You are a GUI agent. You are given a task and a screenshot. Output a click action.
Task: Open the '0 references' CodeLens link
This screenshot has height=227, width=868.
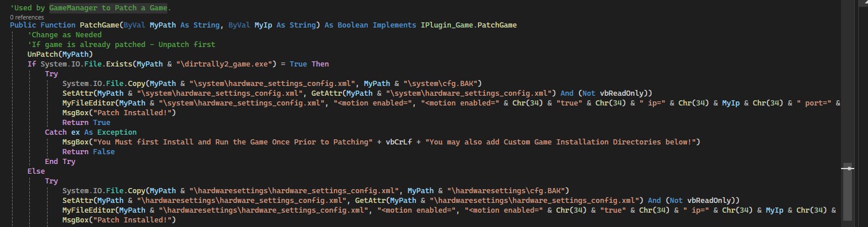coord(26,17)
